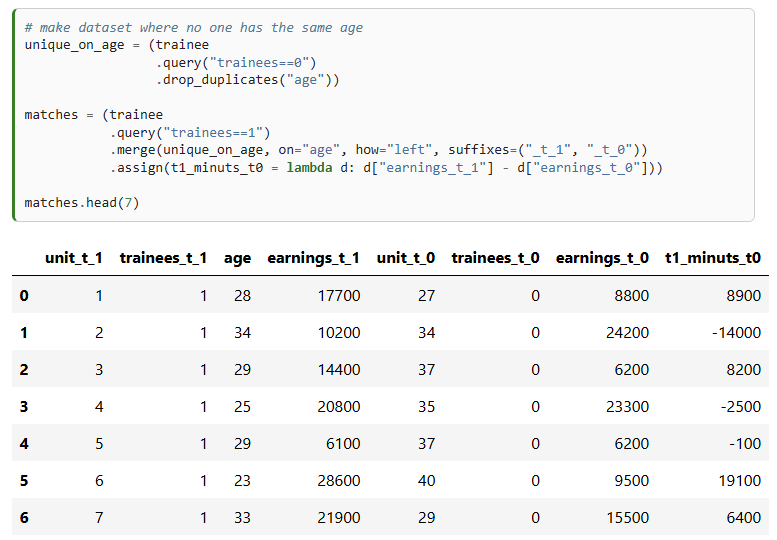Click the matches = (trainee code line
Image resolution: width=777 pixels, height=540 pixels.
94,115
